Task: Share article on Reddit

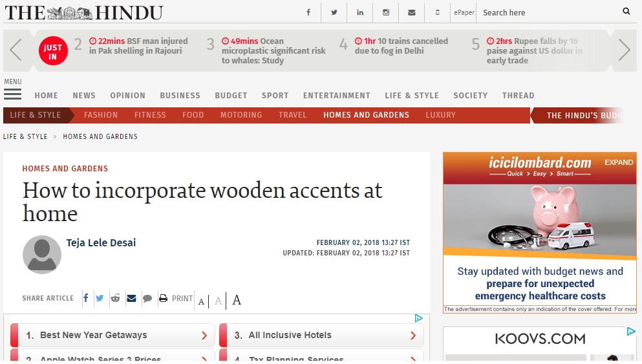Action: pos(115,299)
